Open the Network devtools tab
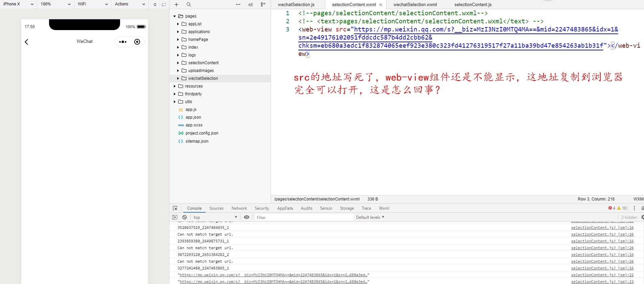Image resolution: width=644 pixels, height=284 pixels. tap(239, 208)
